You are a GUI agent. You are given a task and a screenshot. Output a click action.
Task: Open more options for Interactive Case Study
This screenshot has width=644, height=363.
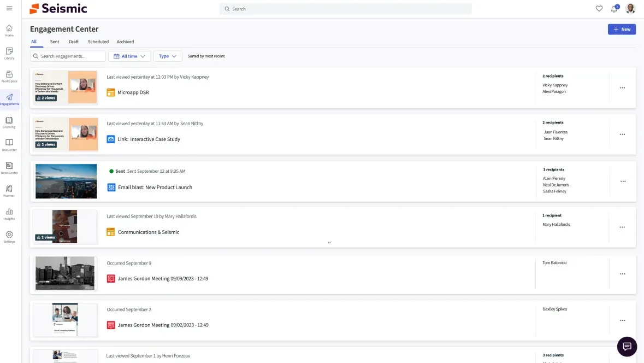(x=622, y=134)
